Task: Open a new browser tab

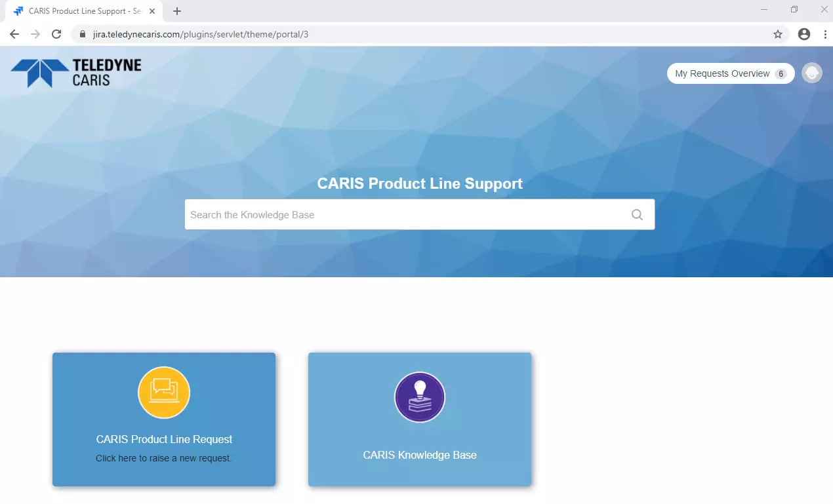Action: [x=176, y=10]
